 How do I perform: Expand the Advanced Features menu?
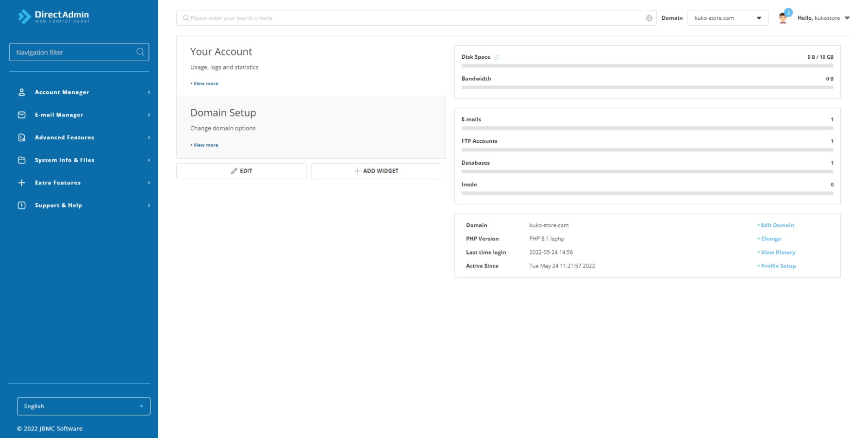(65, 137)
